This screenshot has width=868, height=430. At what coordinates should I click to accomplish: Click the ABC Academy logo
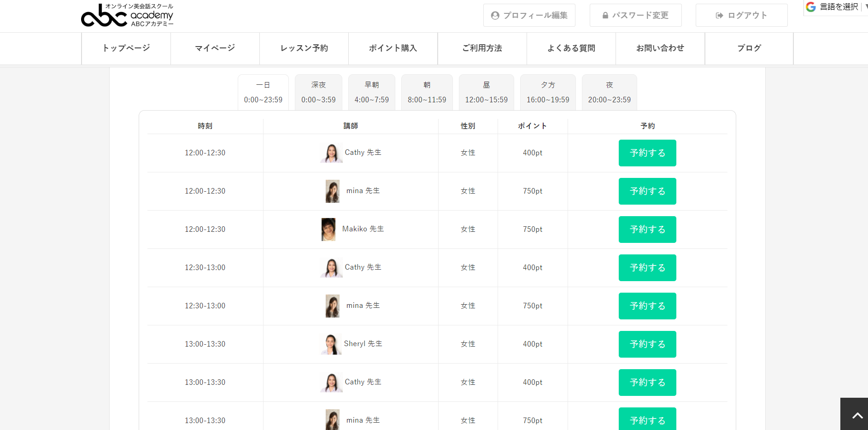(127, 15)
